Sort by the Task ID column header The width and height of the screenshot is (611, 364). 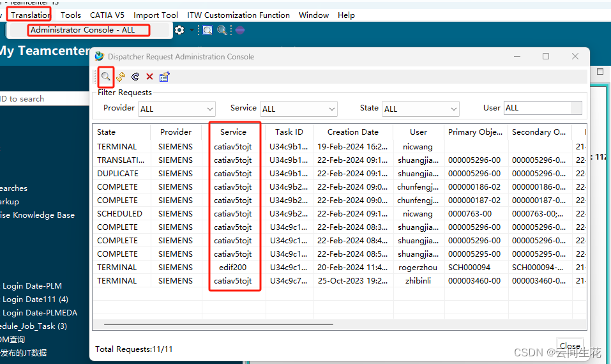click(x=289, y=132)
